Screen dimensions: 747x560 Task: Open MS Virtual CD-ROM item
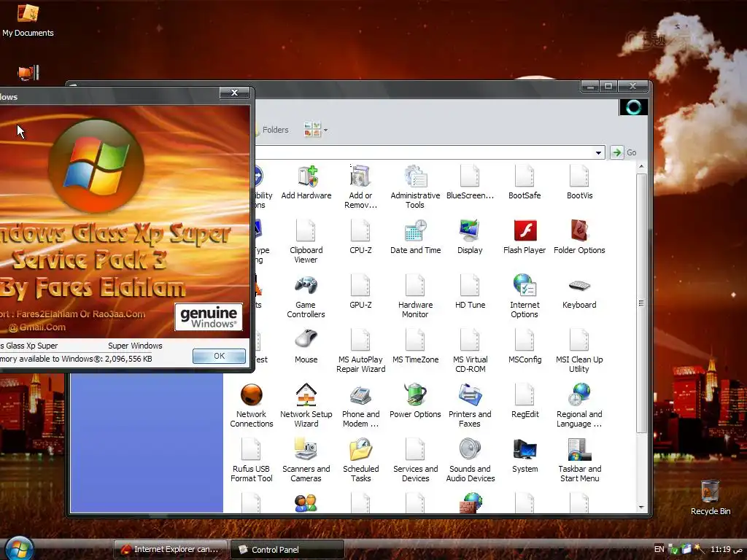coord(470,351)
